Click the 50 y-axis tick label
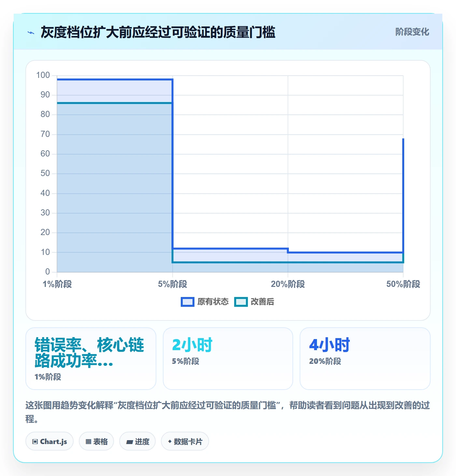Image resolution: width=456 pixels, height=476 pixels. coord(45,173)
